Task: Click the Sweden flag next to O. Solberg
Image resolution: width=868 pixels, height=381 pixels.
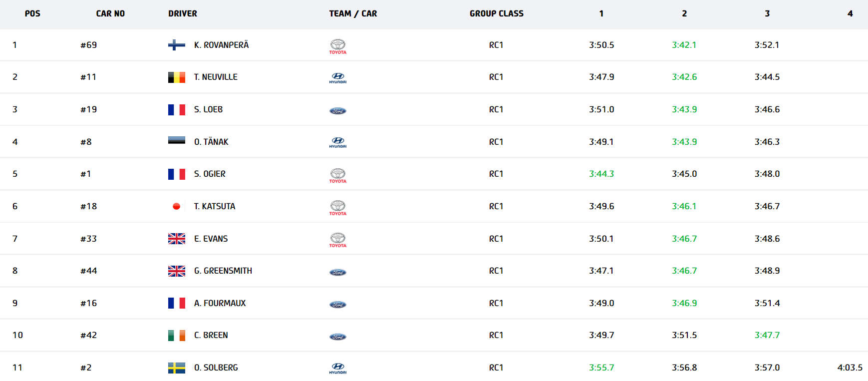Action: 176,368
